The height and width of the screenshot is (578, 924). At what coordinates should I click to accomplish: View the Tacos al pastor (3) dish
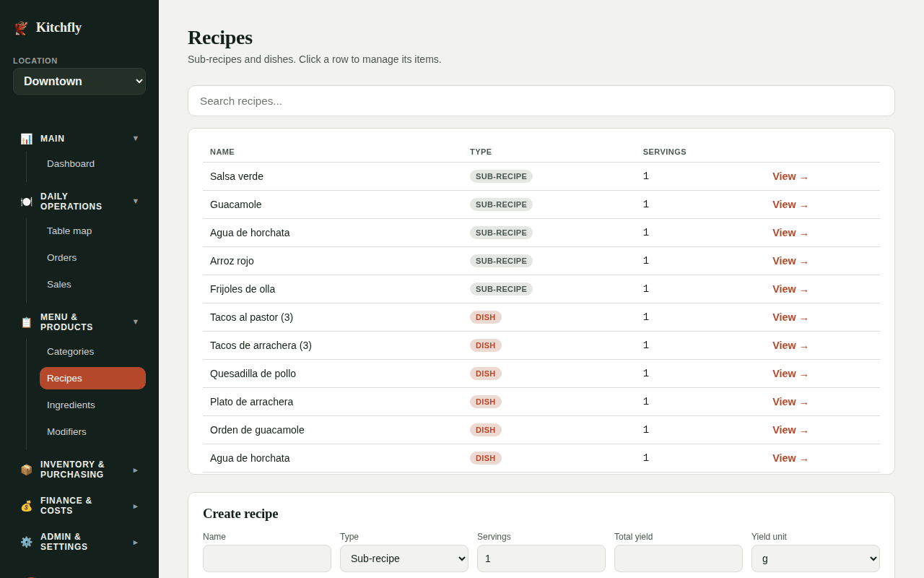click(x=790, y=317)
